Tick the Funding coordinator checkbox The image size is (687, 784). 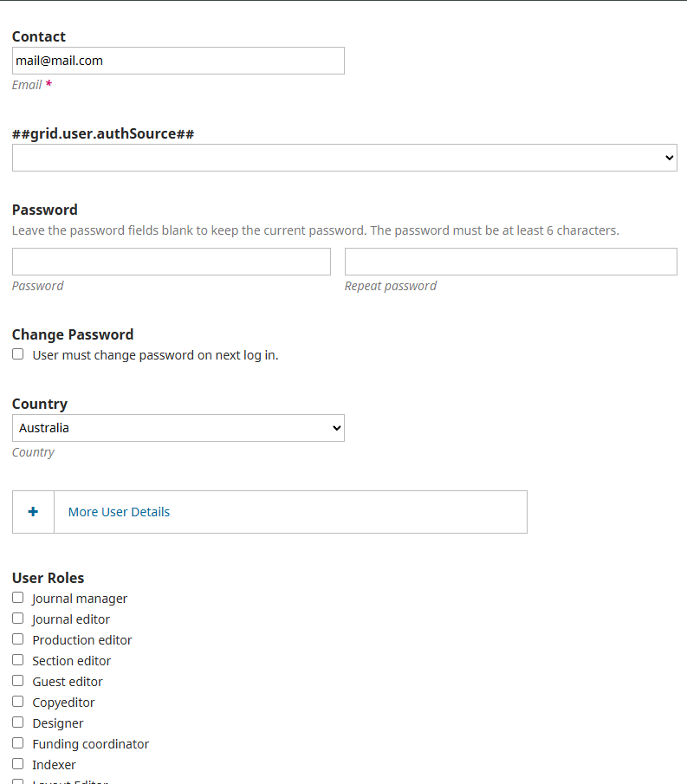[x=18, y=743]
